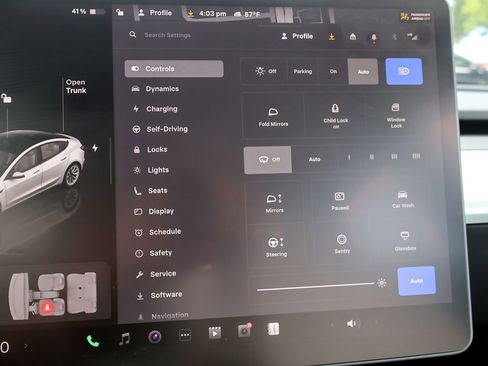Tap the volume speaker icon

(x=352, y=323)
